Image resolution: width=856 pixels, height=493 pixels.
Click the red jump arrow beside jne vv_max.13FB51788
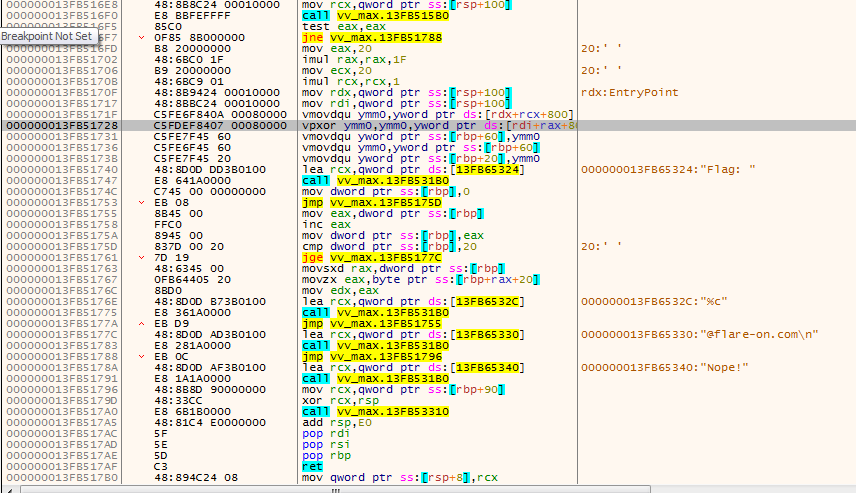point(141,38)
